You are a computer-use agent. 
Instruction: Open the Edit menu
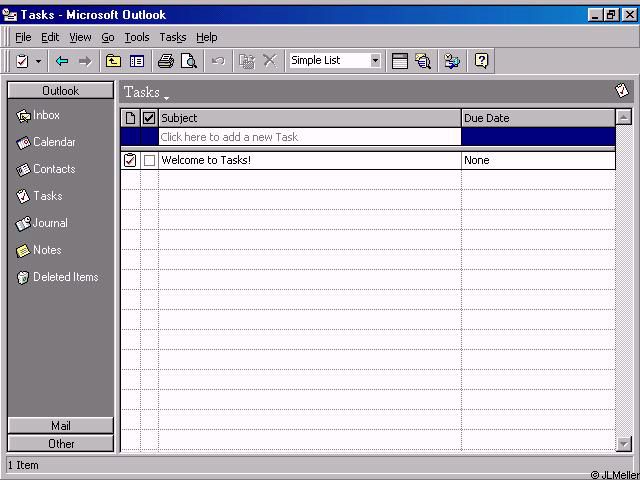tap(50, 38)
